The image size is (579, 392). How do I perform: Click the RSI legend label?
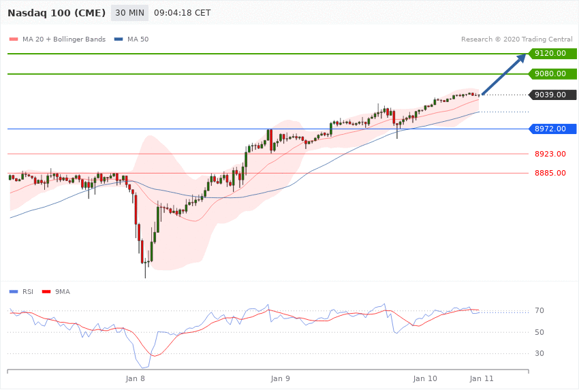(28, 292)
